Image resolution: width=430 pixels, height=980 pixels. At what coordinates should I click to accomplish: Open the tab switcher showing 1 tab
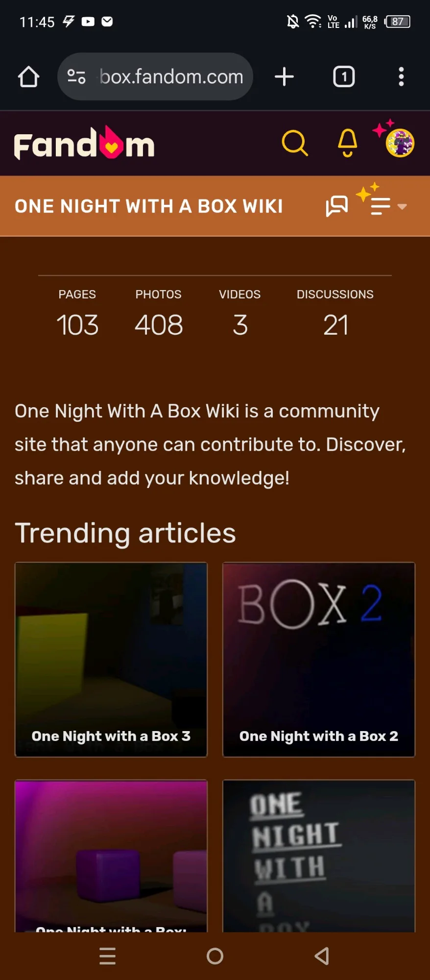[x=344, y=77]
